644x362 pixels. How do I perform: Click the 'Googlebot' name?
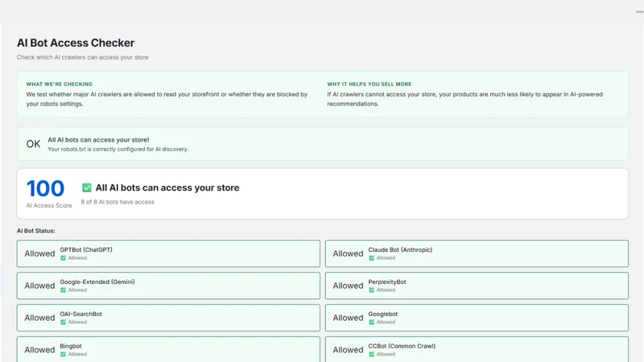(x=383, y=314)
